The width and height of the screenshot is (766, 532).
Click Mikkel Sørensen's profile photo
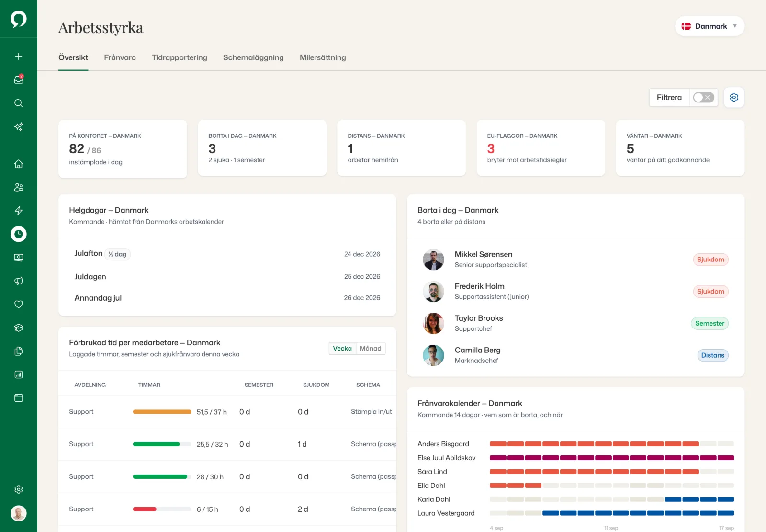click(x=433, y=260)
